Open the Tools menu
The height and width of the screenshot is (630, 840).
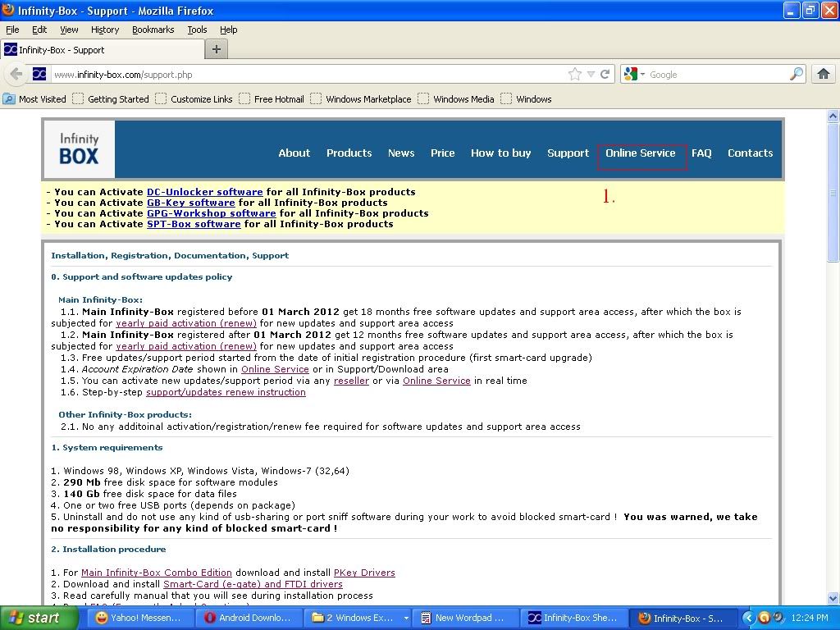coord(197,30)
